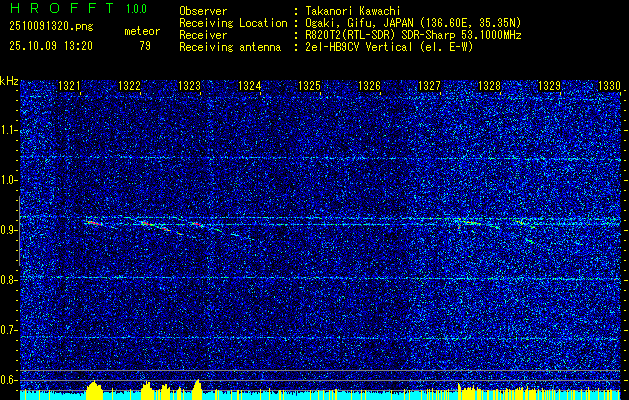Click the observer name Takanori Kawachi
The height and width of the screenshot is (400, 629).
point(351,11)
